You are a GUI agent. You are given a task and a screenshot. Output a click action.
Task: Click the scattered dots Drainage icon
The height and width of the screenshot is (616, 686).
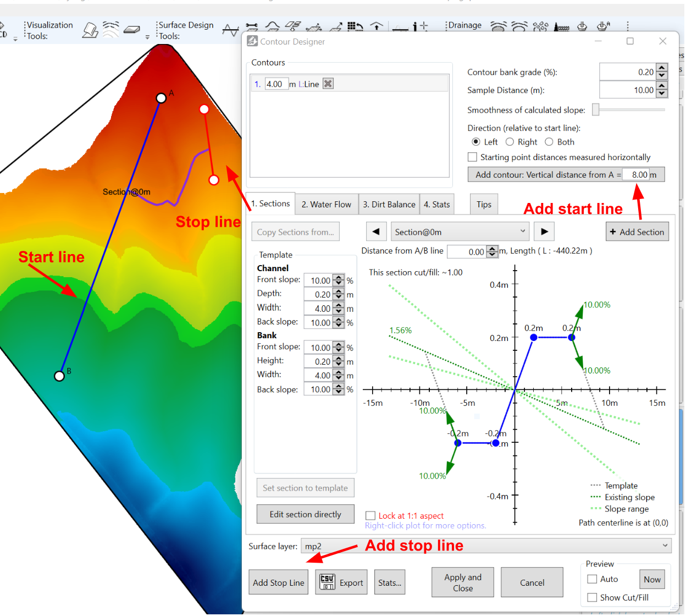540,26
